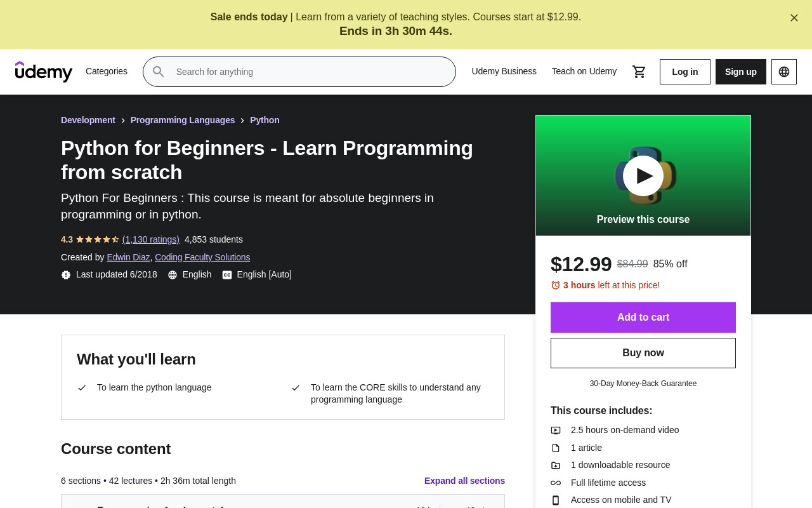Click the last updated badge icon
Viewport: 812px width, 508px height.
66,275
